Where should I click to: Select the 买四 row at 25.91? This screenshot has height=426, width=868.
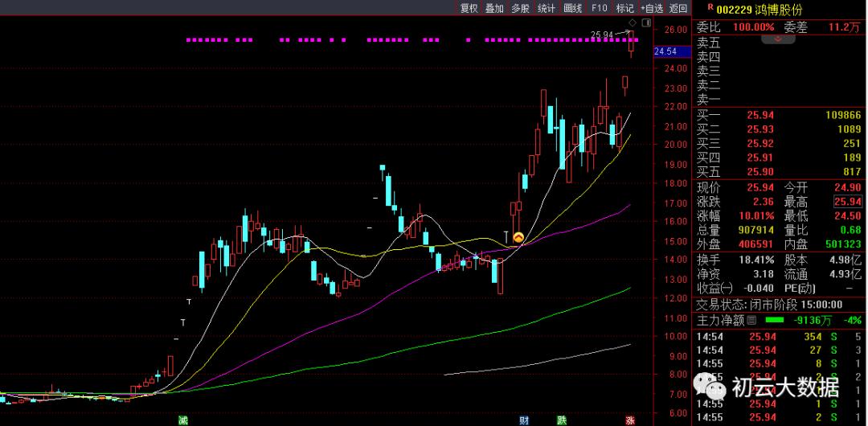tap(780, 158)
